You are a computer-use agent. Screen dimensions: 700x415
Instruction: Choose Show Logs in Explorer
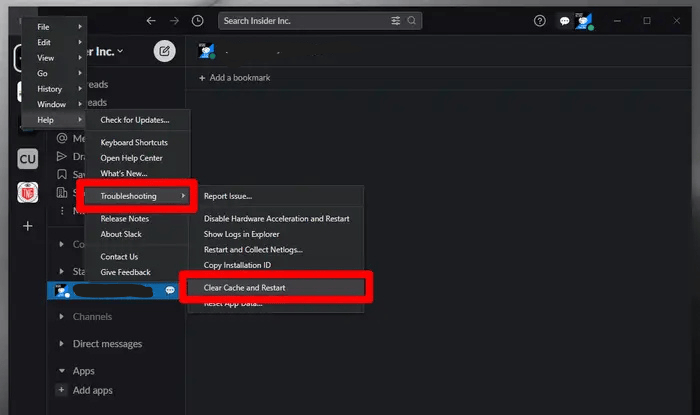[242, 234]
